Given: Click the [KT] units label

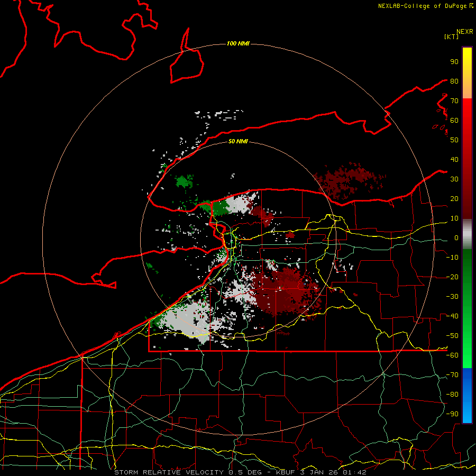Looking at the screenshot, I should (x=451, y=36).
